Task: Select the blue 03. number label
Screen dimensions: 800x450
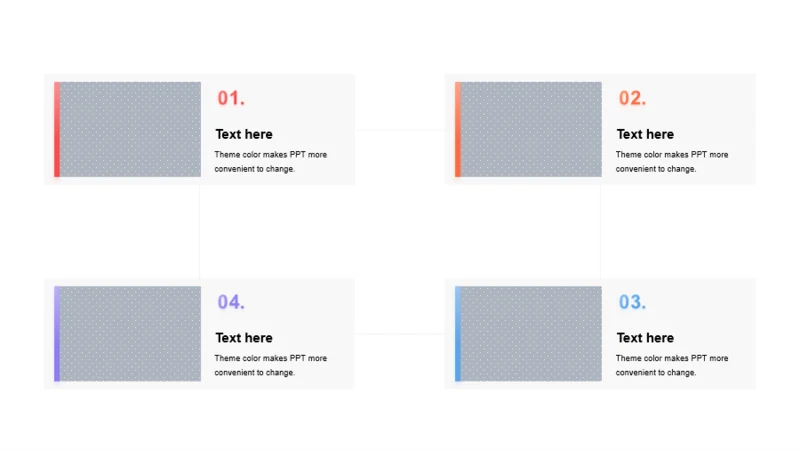Action: 632,302
